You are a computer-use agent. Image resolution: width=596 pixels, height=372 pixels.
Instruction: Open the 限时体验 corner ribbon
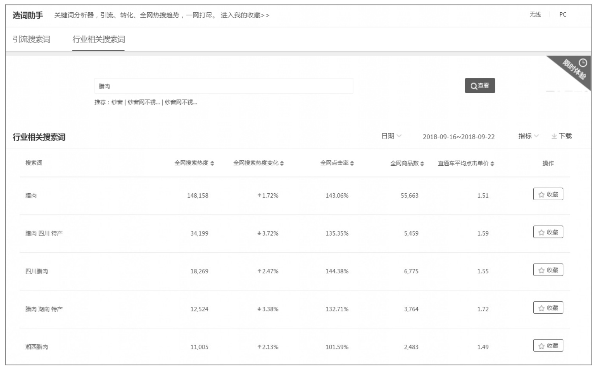(575, 70)
